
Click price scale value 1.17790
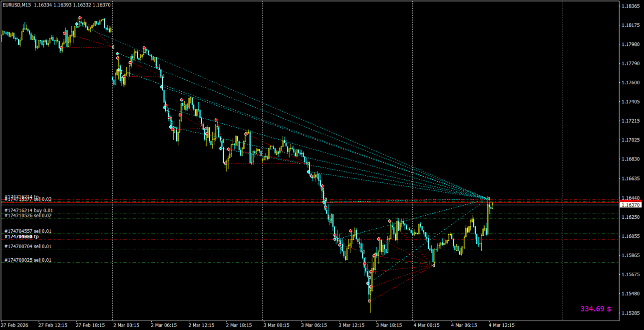(632, 63)
